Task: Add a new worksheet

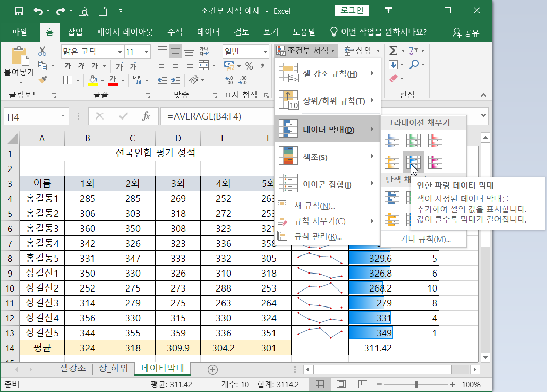Action: tap(212, 370)
